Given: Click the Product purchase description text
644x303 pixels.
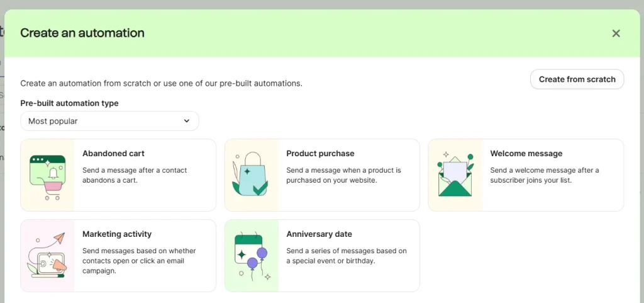Looking at the screenshot, I should click(x=343, y=175).
